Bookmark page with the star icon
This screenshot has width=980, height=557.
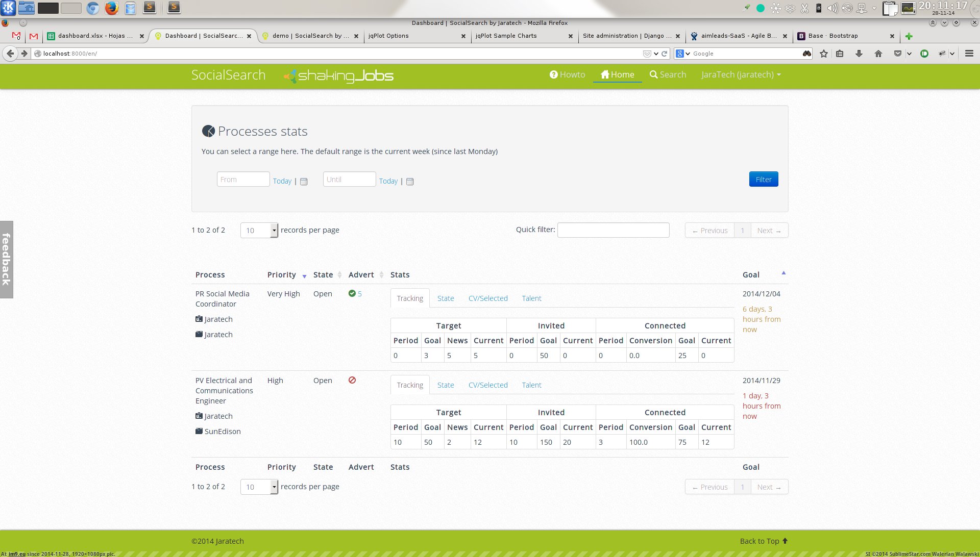point(823,54)
